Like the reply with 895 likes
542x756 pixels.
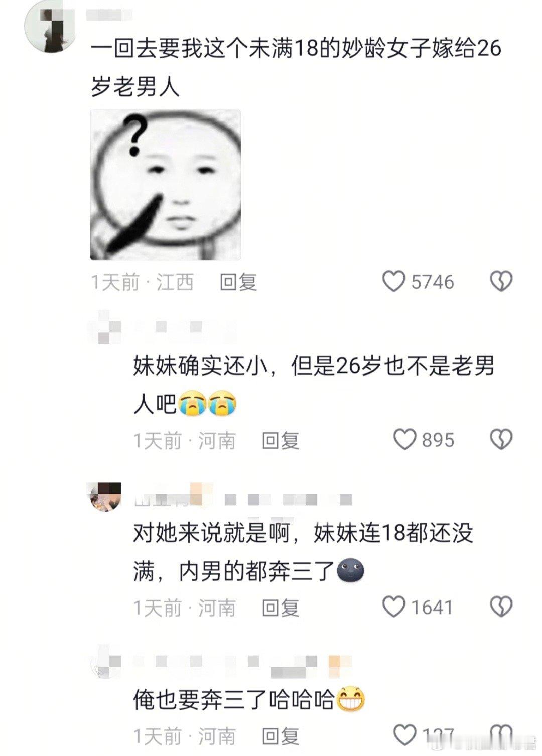pos(404,440)
